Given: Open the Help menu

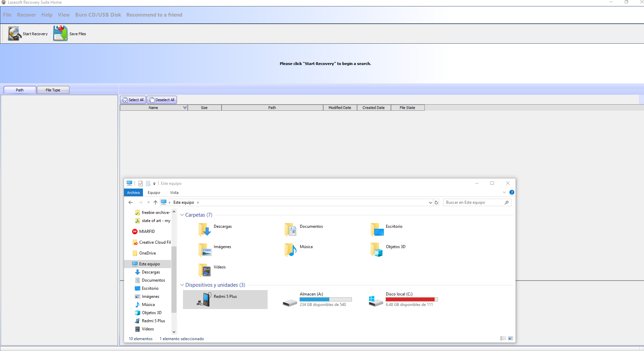Looking at the screenshot, I should [x=47, y=15].
